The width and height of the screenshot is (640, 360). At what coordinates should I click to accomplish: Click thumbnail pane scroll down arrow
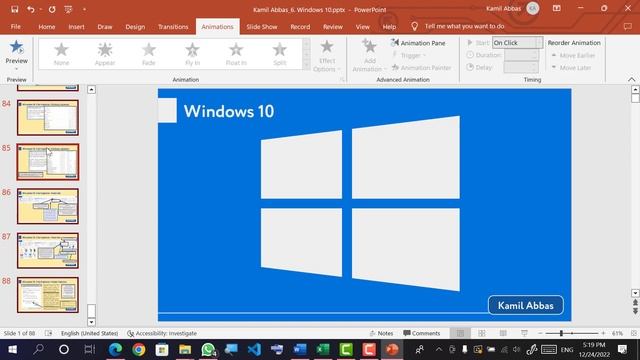[91, 322]
